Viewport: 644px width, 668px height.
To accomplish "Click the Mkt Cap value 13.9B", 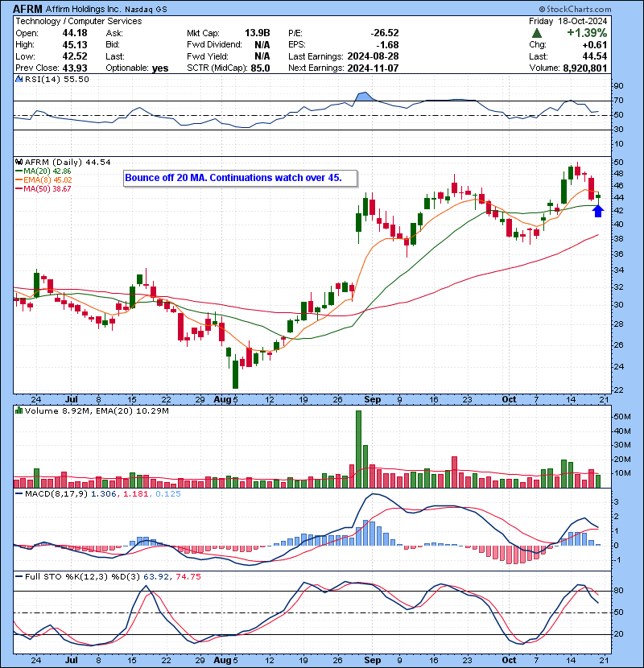I will [257, 33].
